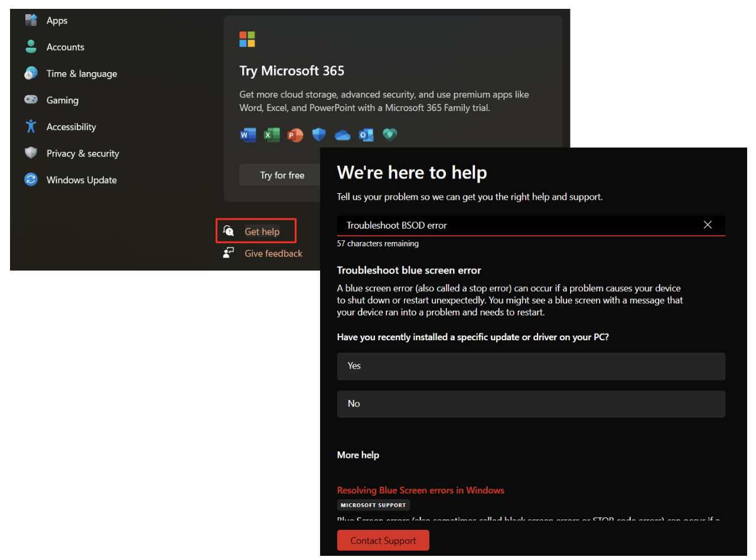Click the Accounts person icon
This screenshot has width=756, height=560.
pos(31,47)
